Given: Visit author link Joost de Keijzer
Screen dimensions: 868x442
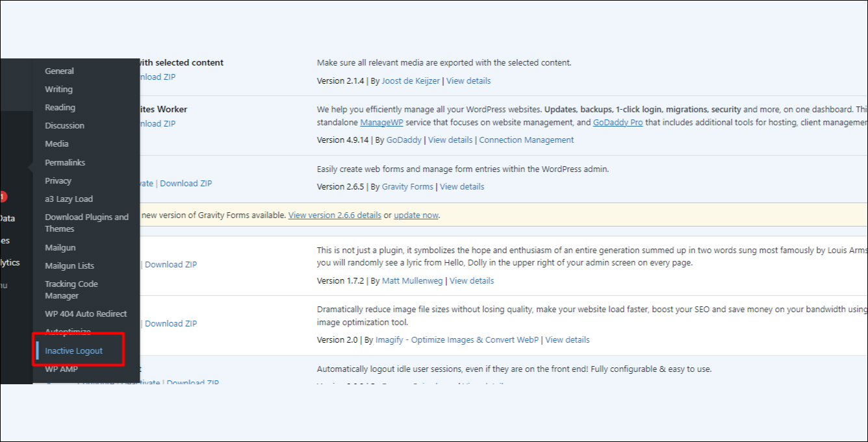Looking at the screenshot, I should (411, 80).
